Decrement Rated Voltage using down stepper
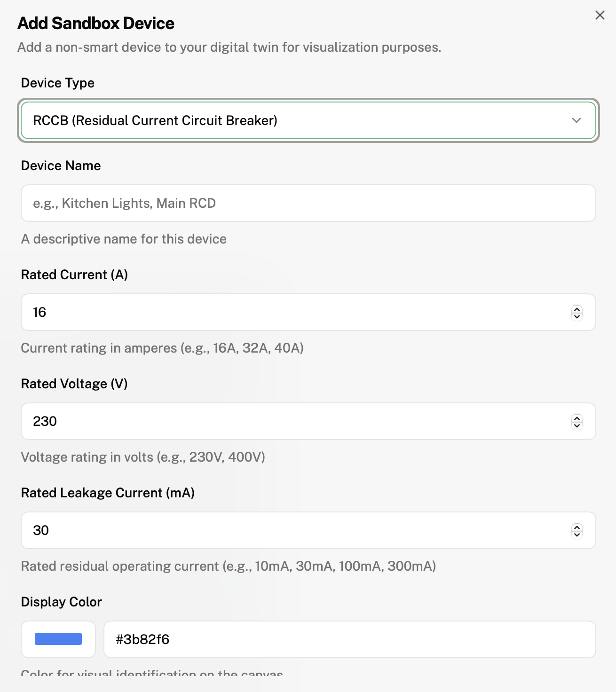Image resolution: width=616 pixels, height=692 pixels. pos(577,425)
